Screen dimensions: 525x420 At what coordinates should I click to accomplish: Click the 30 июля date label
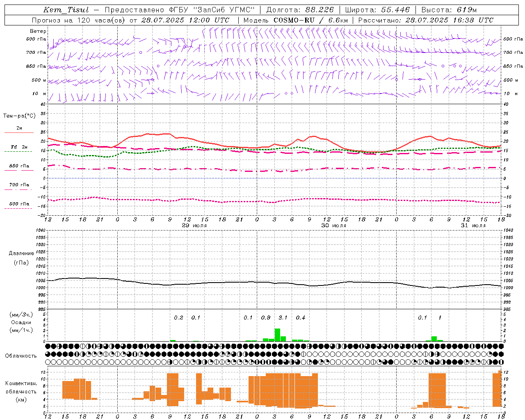pyautogui.click(x=334, y=226)
